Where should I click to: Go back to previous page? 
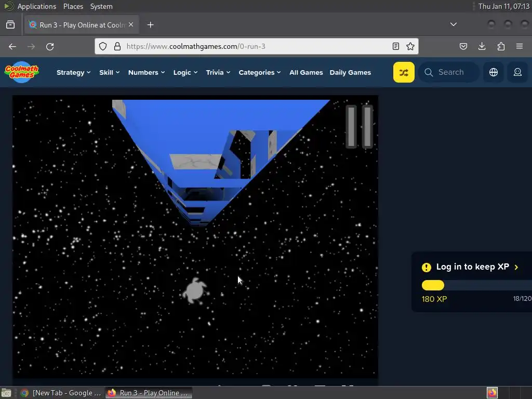click(12, 46)
